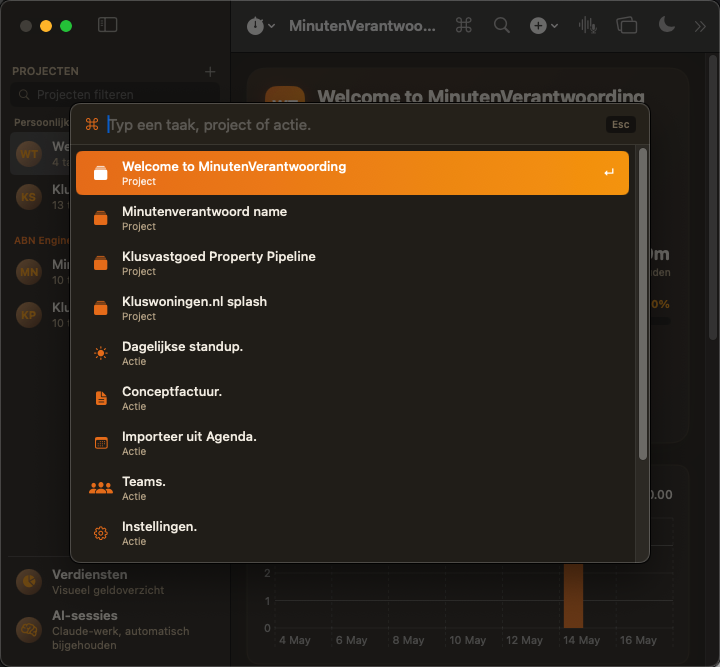Click the people icon for Teams

101,488
